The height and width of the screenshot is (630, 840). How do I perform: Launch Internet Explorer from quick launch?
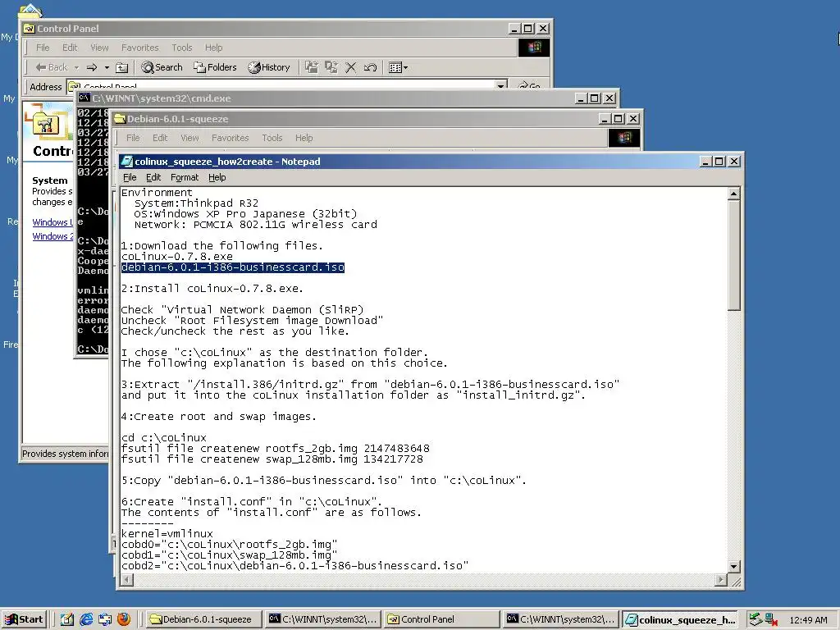point(86,619)
